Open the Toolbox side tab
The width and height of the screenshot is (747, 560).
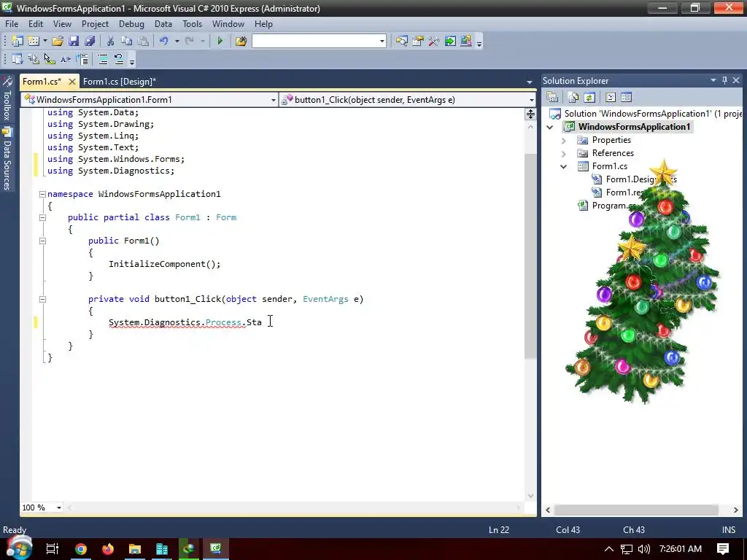click(x=7, y=99)
